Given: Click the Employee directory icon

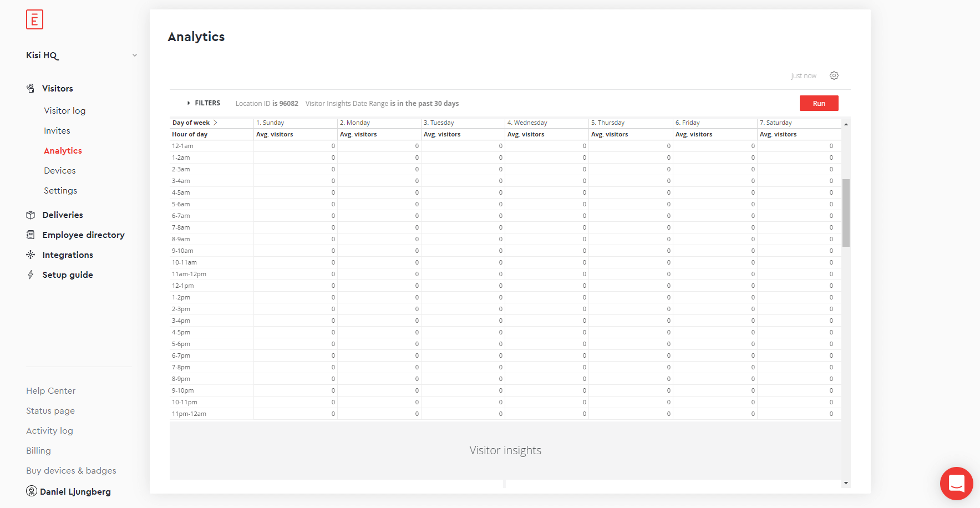Looking at the screenshot, I should [32, 235].
